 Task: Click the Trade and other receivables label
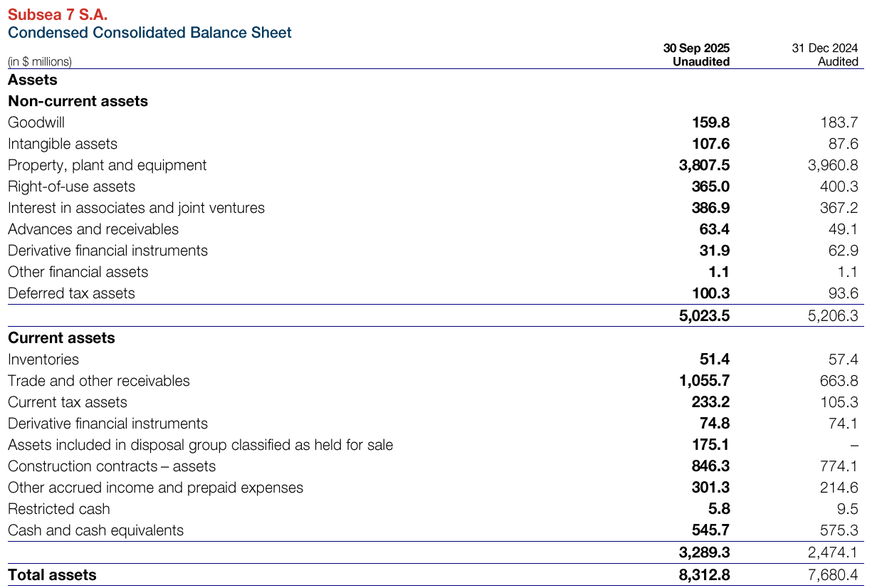click(99, 381)
